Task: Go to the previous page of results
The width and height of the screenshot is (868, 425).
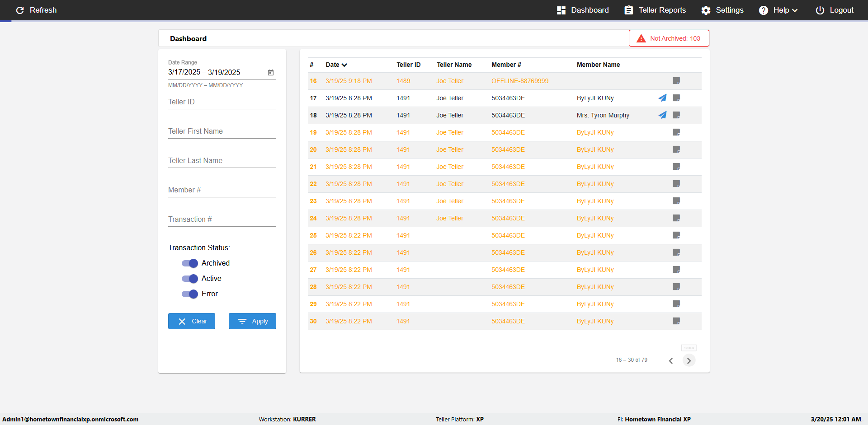Action: point(671,360)
